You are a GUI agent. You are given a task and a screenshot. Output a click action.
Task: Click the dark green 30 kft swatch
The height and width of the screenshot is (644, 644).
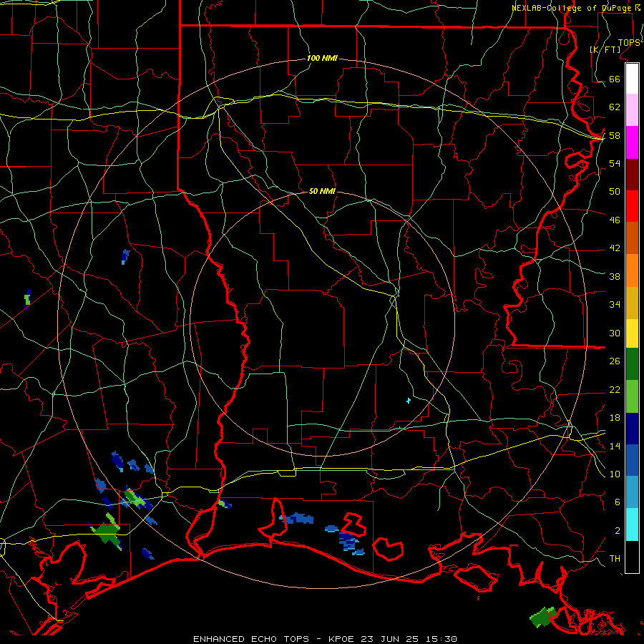632,364
